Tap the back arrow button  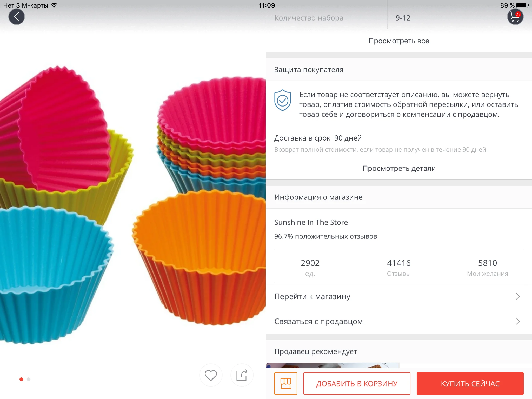pos(17,17)
